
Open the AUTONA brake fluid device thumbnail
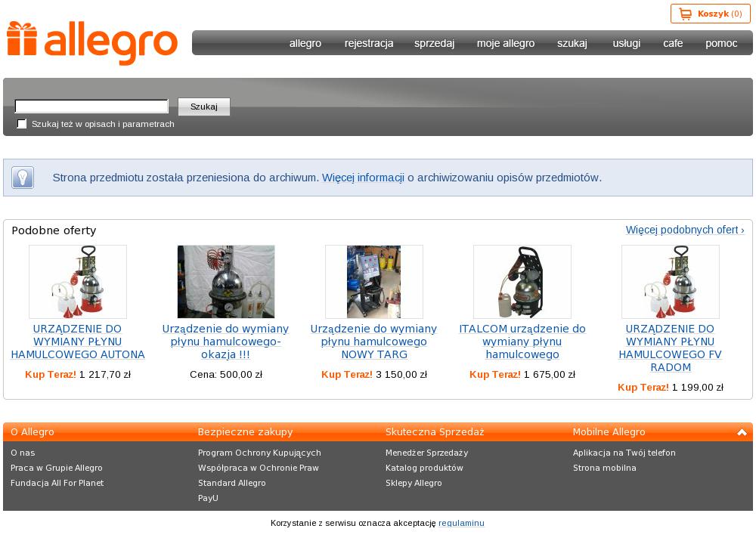[x=78, y=282]
